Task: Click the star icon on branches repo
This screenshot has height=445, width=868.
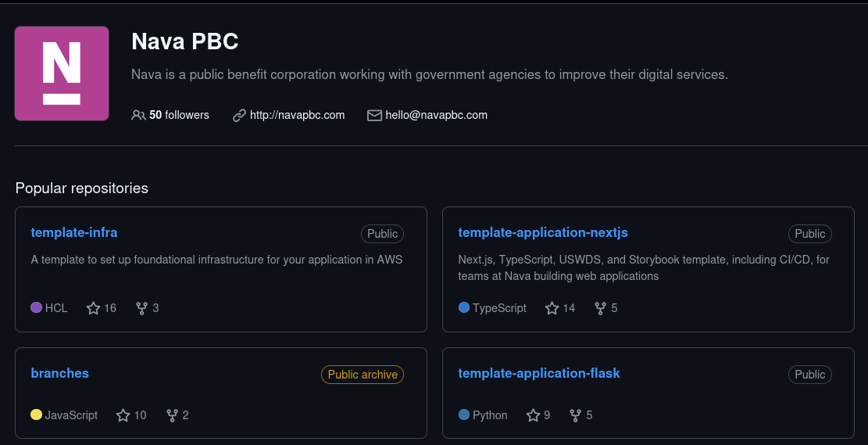Action: [123, 415]
